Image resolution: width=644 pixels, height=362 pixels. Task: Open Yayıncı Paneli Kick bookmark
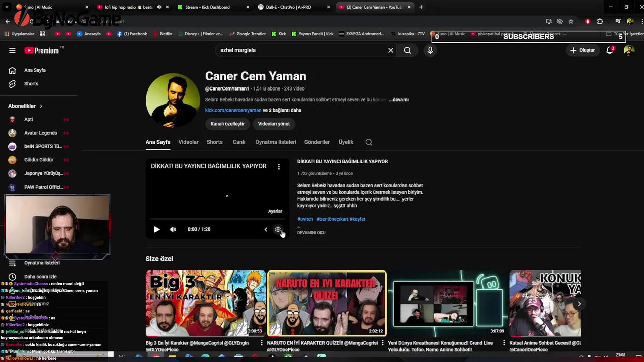tap(312, 34)
